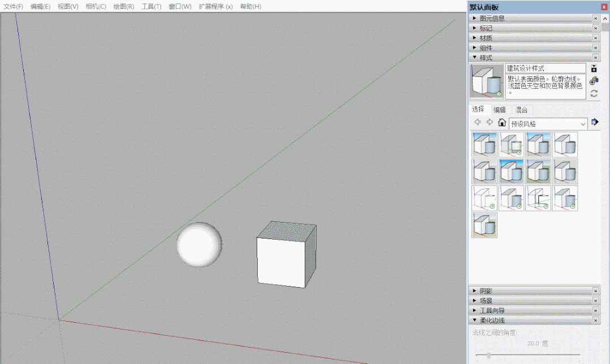Close the 组件 panel section
Viewport: 610px width, 364px height.
pos(596,47)
